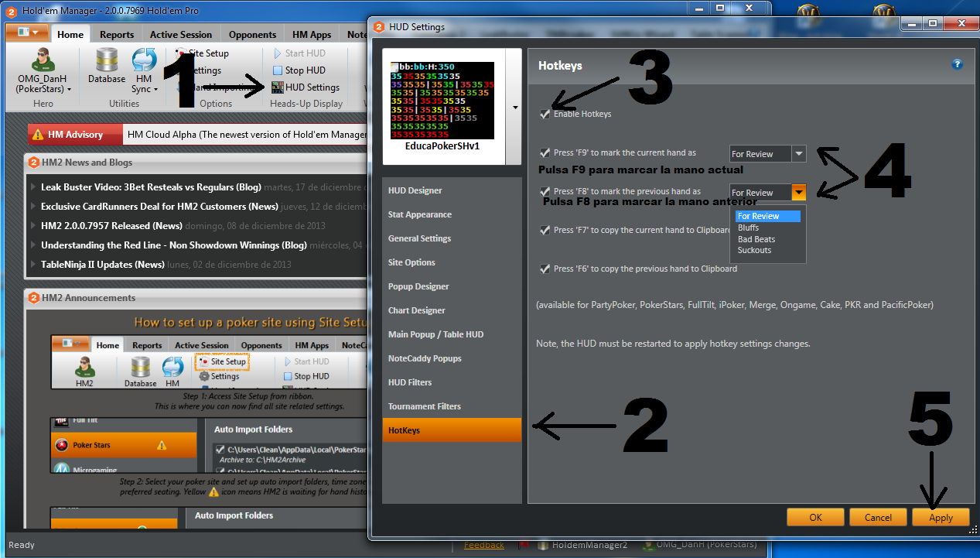The image size is (980, 558).
Task: Collapse the F8 dropdown via its orange arrow
Action: click(x=799, y=192)
